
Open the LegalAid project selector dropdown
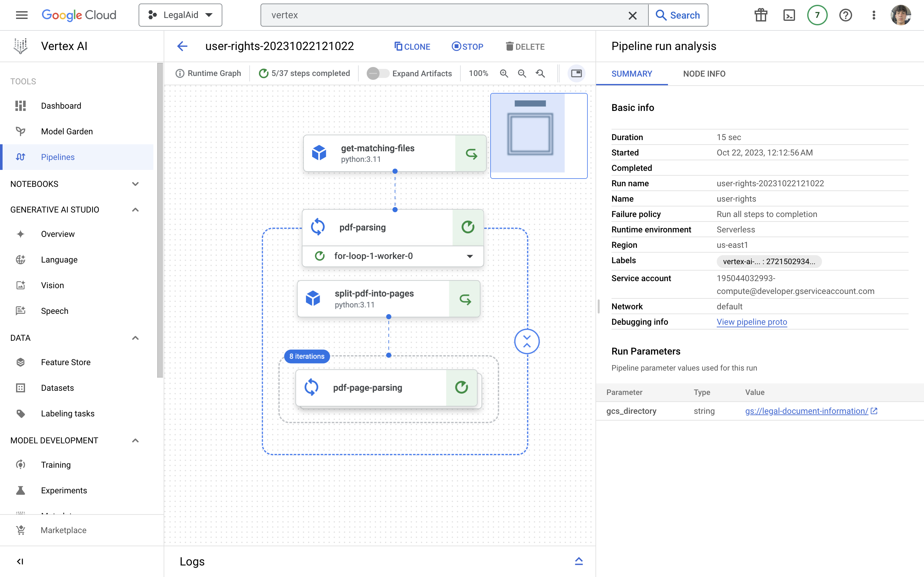tap(180, 15)
